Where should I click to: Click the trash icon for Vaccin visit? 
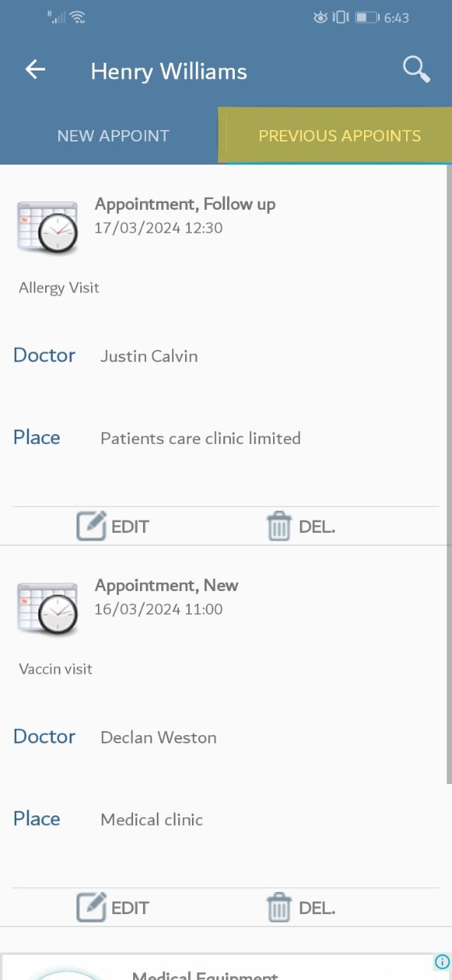coord(279,907)
